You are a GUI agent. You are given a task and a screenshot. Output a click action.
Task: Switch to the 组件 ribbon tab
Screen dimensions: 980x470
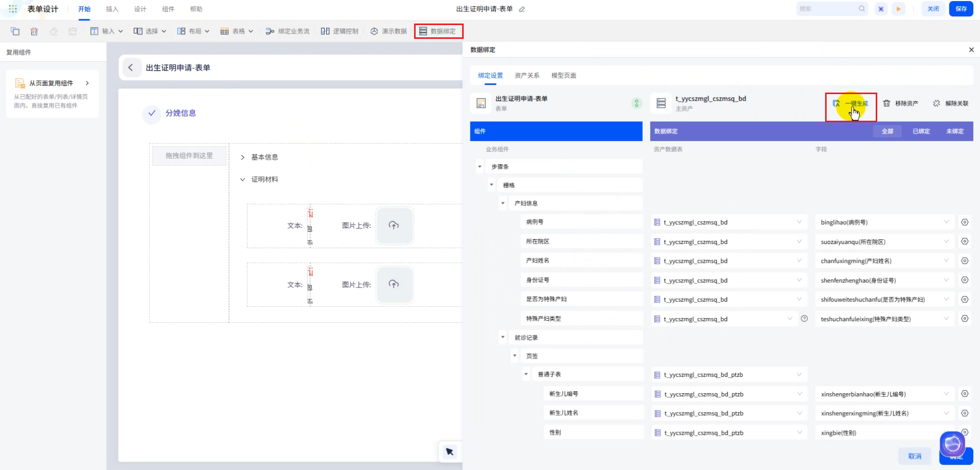pos(168,9)
